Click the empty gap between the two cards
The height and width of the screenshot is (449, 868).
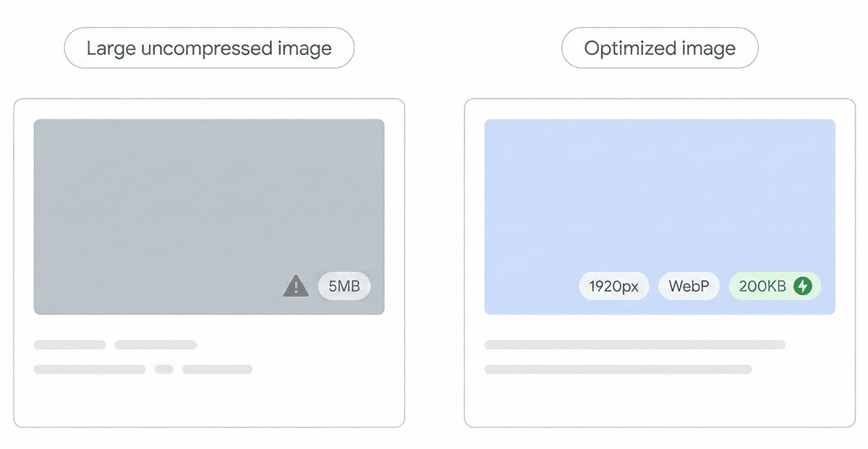[x=434, y=260]
